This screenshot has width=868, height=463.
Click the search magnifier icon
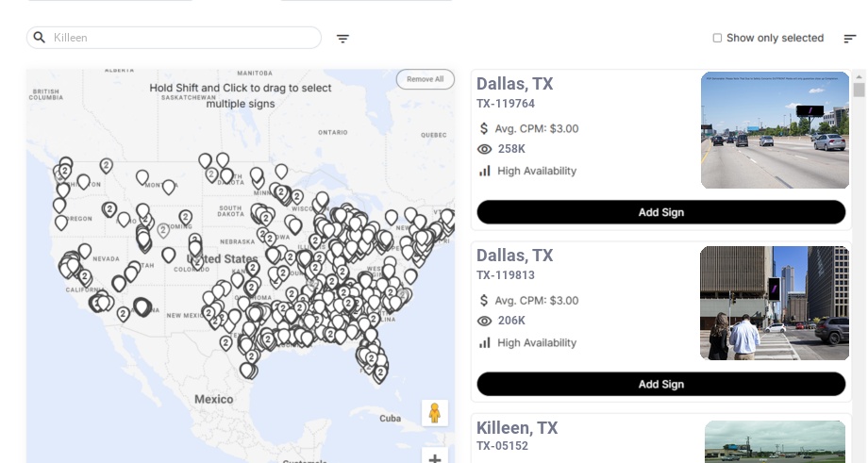point(40,38)
